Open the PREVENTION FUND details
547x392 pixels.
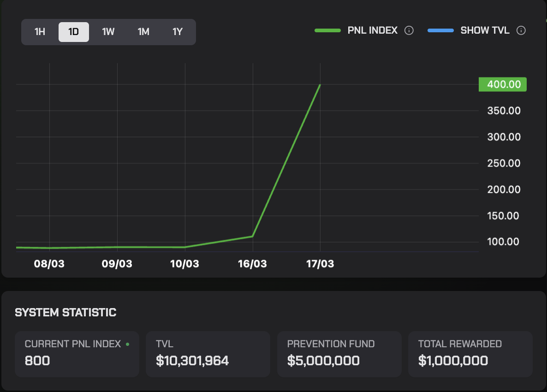coord(339,354)
